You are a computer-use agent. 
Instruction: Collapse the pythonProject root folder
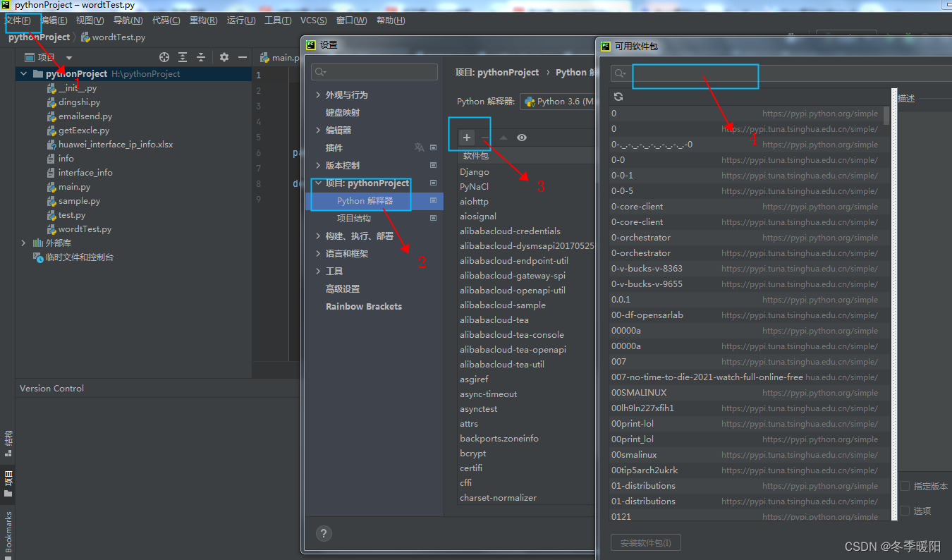coord(24,73)
